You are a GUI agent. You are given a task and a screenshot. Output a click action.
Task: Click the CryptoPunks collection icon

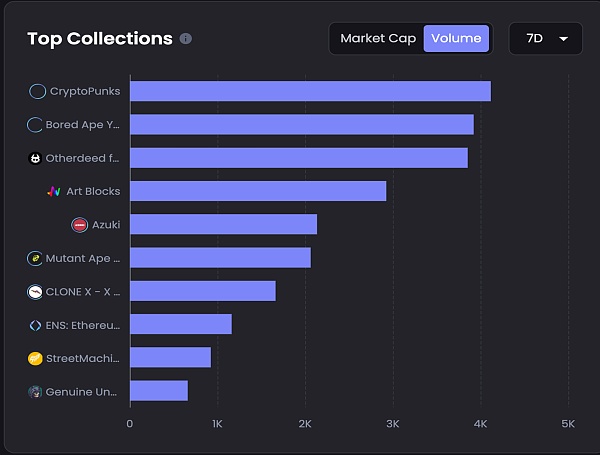(x=38, y=91)
